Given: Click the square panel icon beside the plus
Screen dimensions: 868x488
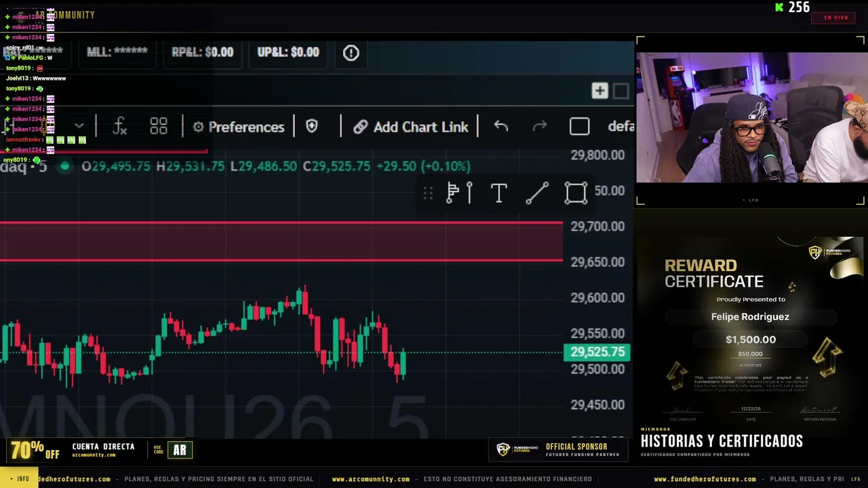Looking at the screenshot, I should [620, 91].
